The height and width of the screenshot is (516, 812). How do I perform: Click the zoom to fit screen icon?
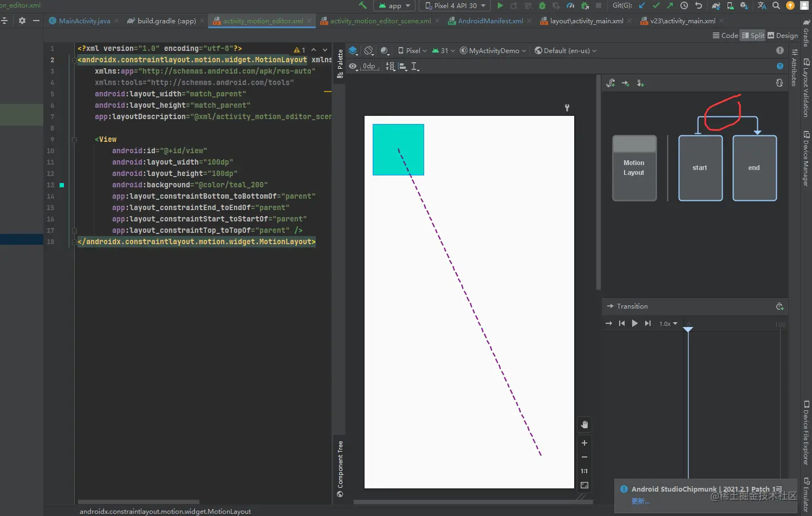(x=584, y=485)
